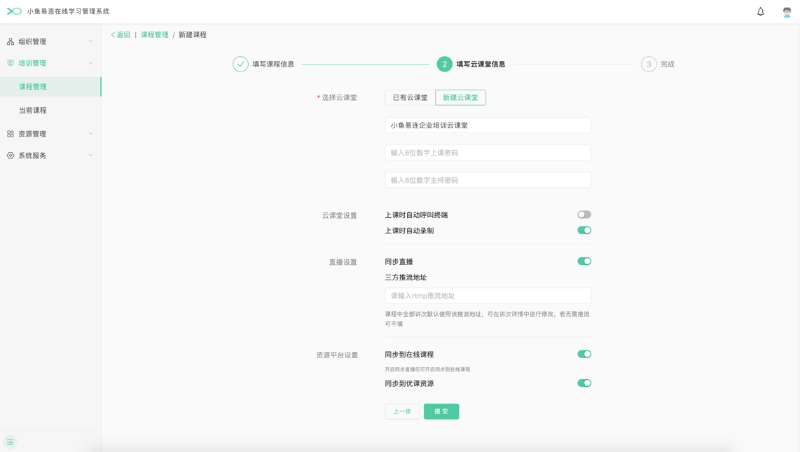The width and height of the screenshot is (800, 452).
Task: Focus the 主持密码 input field
Action: 488,181
